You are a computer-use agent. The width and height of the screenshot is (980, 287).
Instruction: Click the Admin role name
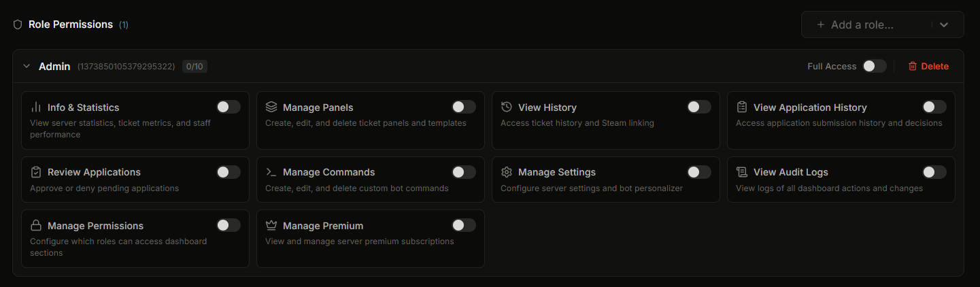54,67
